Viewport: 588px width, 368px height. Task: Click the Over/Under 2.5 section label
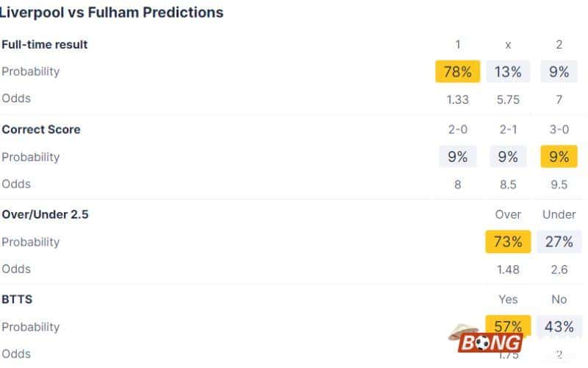pyautogui.click(x=46, y=214)
